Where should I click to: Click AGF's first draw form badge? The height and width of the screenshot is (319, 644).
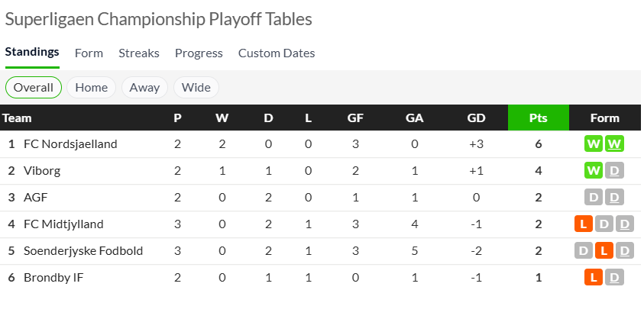(x=594, y=197)
